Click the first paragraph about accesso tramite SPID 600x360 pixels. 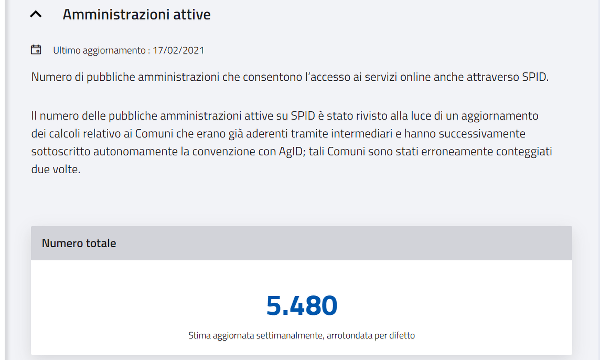point(290,77)
